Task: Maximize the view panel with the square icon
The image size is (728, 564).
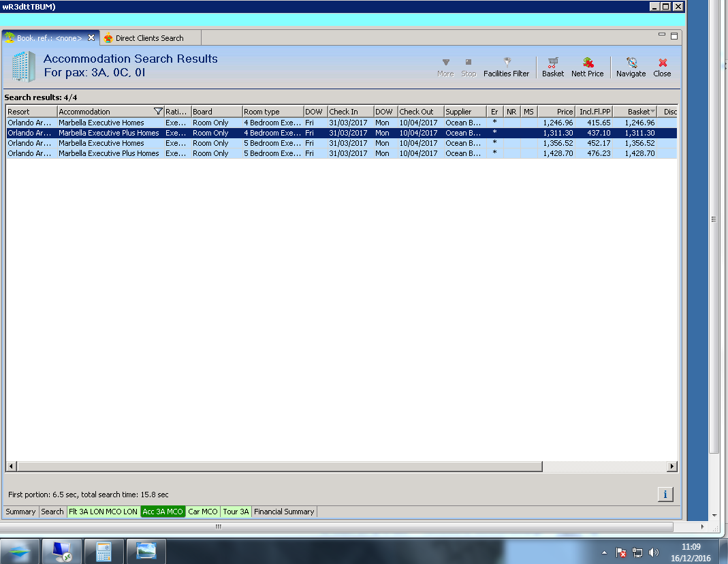Action: coord(674,35)
